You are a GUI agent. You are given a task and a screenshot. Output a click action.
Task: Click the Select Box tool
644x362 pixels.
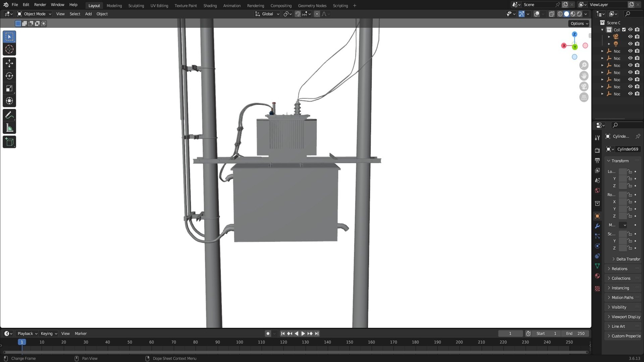9,37
